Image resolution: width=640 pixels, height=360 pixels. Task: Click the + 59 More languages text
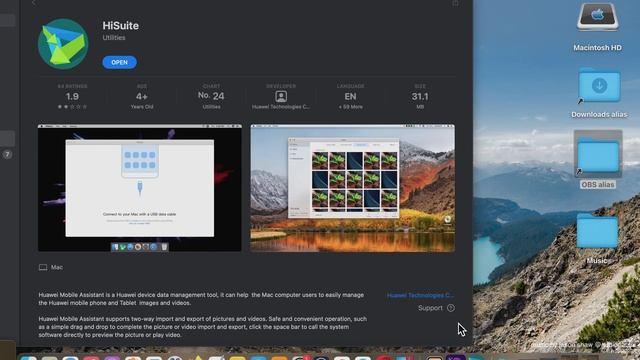(x=350, y=107)
